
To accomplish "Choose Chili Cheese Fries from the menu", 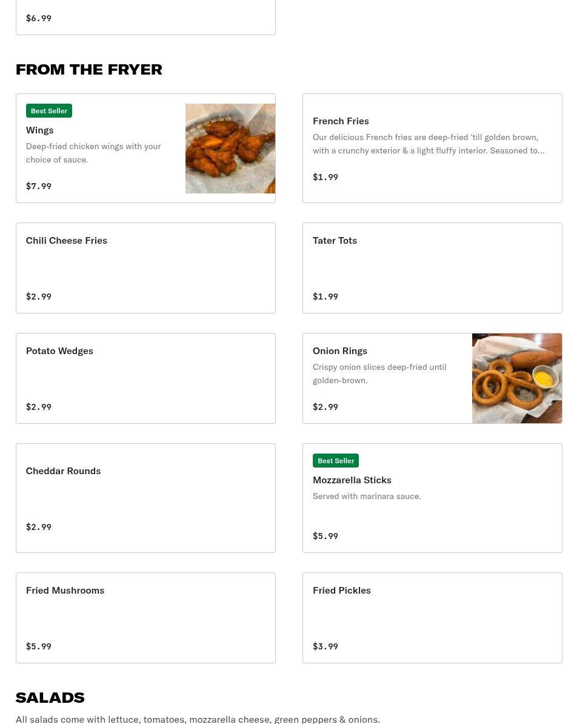I will [67, 240].
